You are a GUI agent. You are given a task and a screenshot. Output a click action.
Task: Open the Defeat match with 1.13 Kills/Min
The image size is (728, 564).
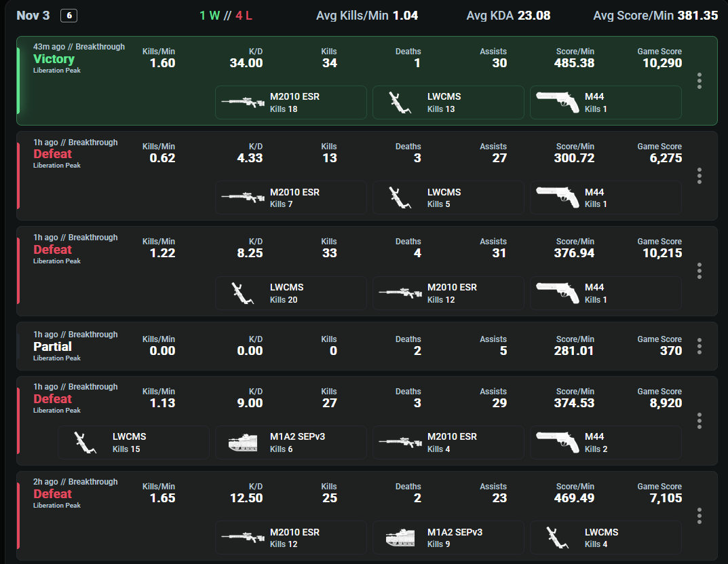pos(367,421)
